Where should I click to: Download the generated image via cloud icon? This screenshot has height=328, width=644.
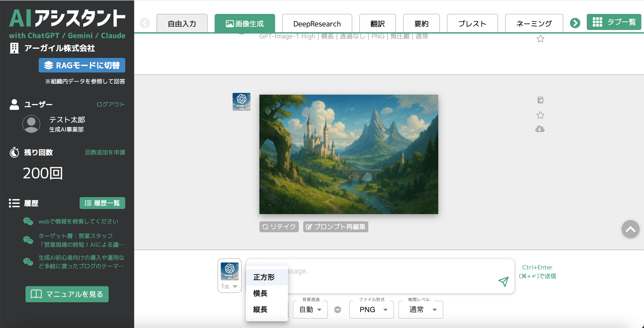coord(540,129)
